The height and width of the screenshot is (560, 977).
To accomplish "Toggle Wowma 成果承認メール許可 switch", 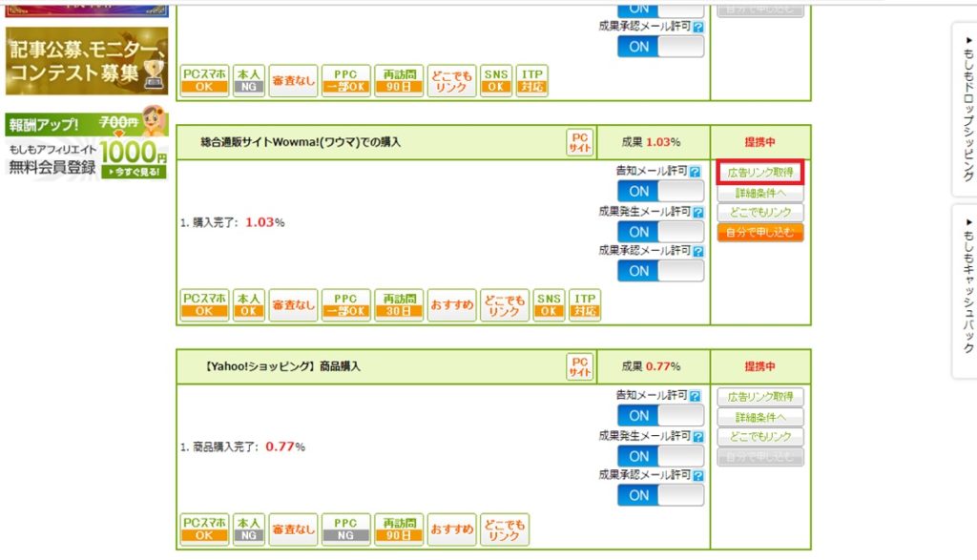I will point(660,271).
